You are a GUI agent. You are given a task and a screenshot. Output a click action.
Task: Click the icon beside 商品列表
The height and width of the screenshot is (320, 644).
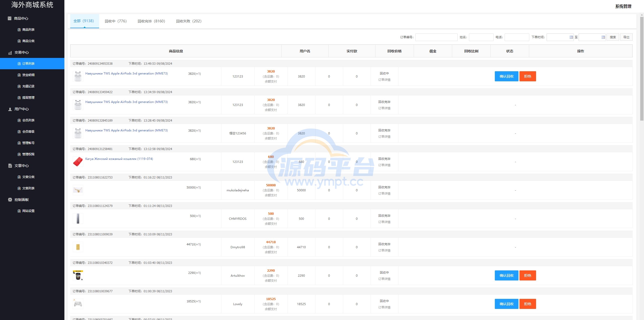click(x=19, y=30)
